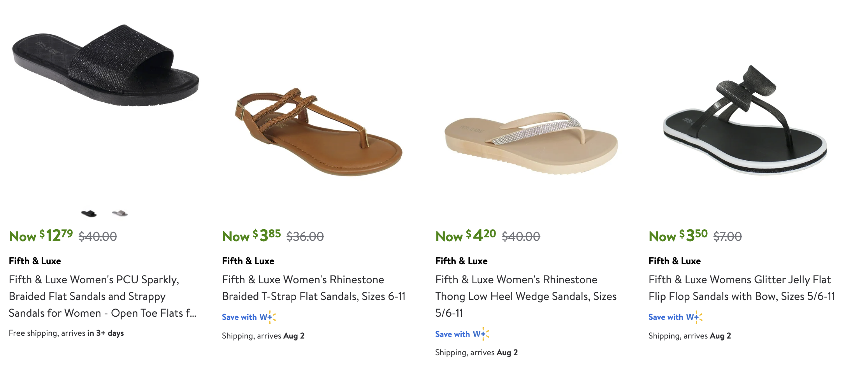Open PCU Sparkly Braided Flat Sandals title
Screen dimensions: 868x379
point(103,296)
